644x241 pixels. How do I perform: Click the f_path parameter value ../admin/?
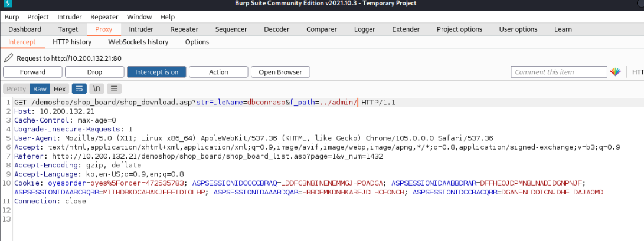(339, 103)
